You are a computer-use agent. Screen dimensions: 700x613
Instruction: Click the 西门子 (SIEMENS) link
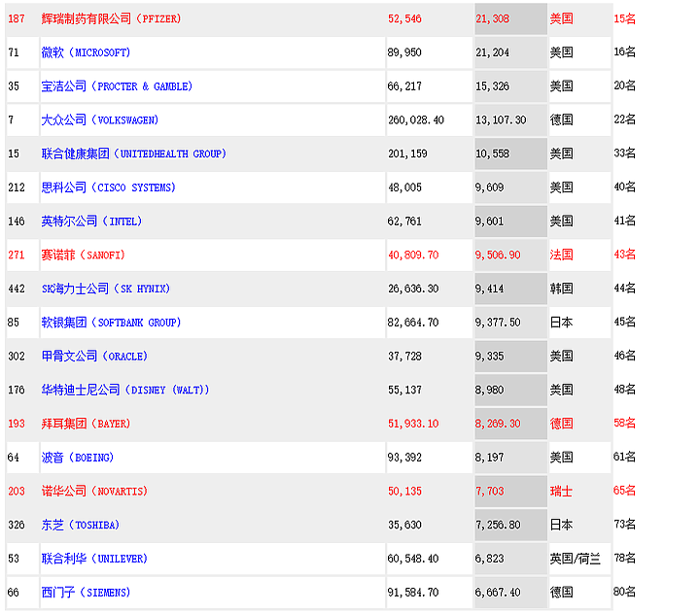[x=86, y=592]
